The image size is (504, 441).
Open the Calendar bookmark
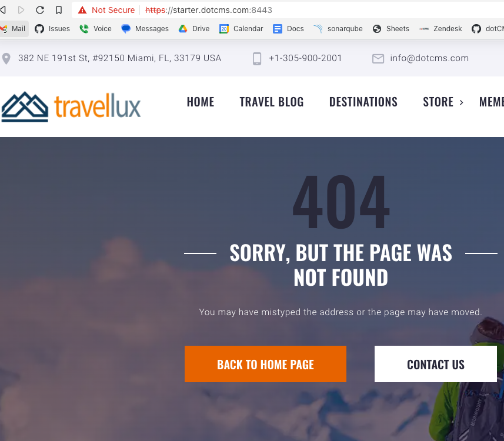coord(241,29)
